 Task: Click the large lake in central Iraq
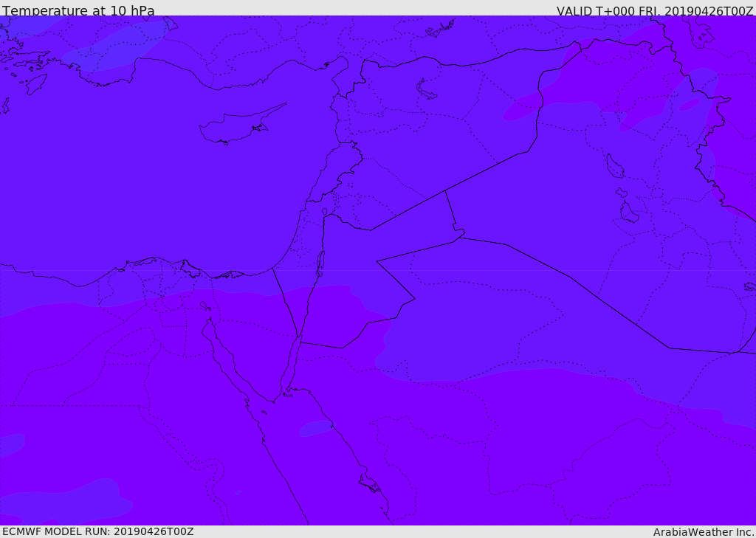(x=614, y=166)
